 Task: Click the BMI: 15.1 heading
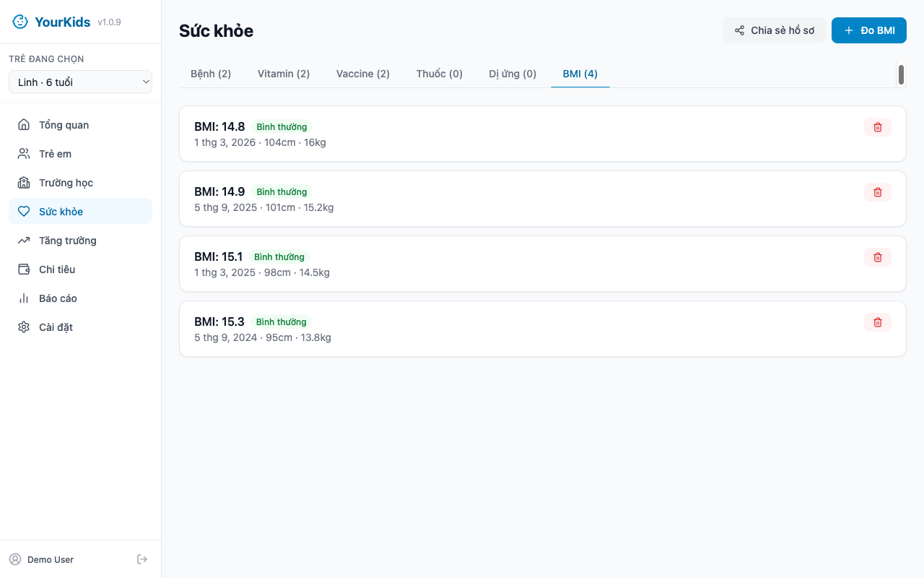coord(219,256)
